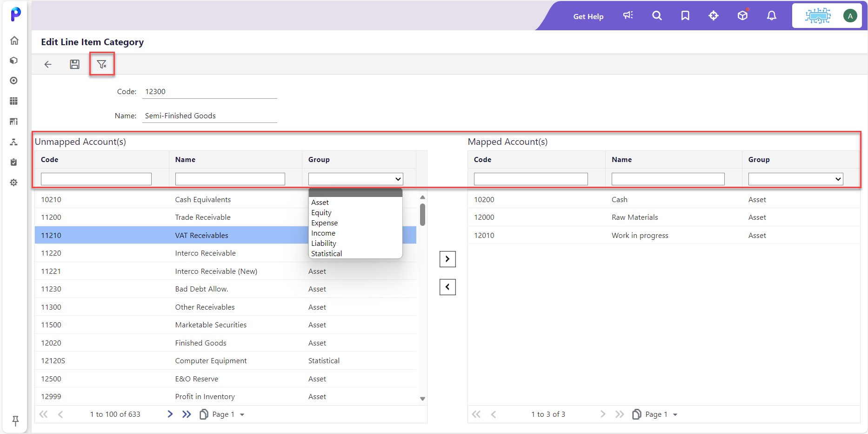Screen dimensions: 868x434
Task: Click the unmapped list vertical scrollbar thumb
Action: (422, 214)
